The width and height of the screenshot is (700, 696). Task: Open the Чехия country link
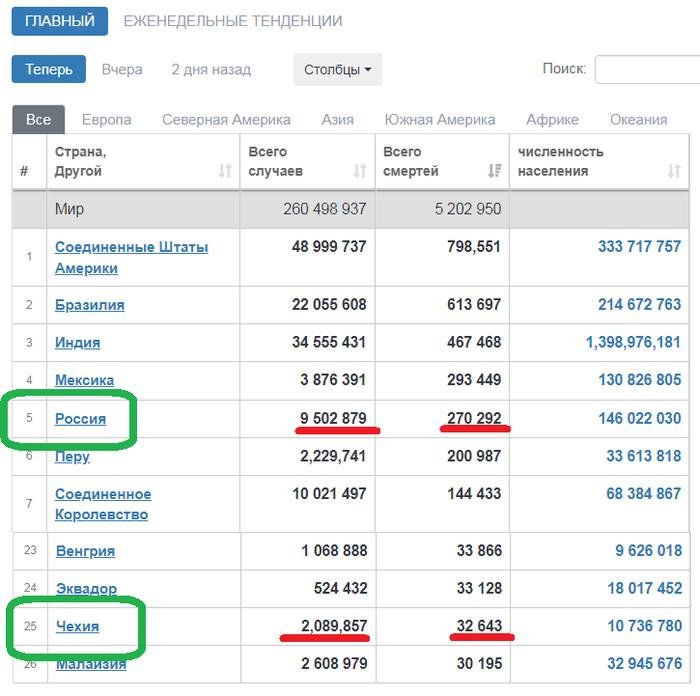pos(77,626)
